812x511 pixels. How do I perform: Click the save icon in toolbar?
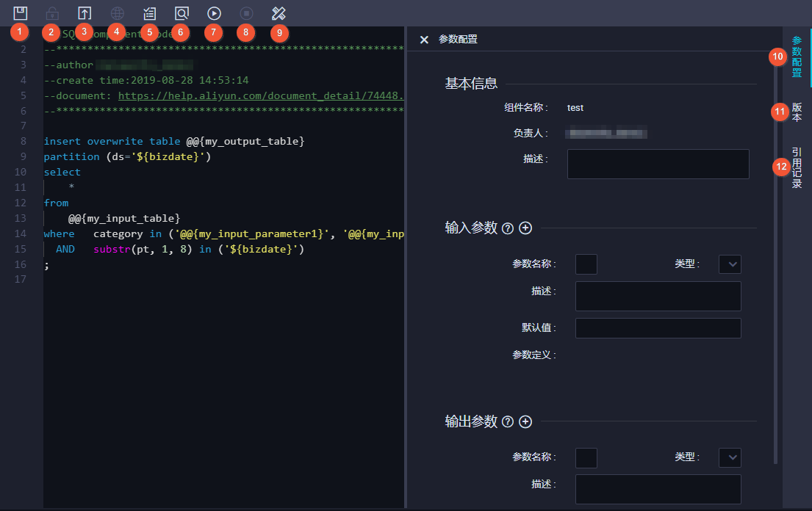[20, 13]
